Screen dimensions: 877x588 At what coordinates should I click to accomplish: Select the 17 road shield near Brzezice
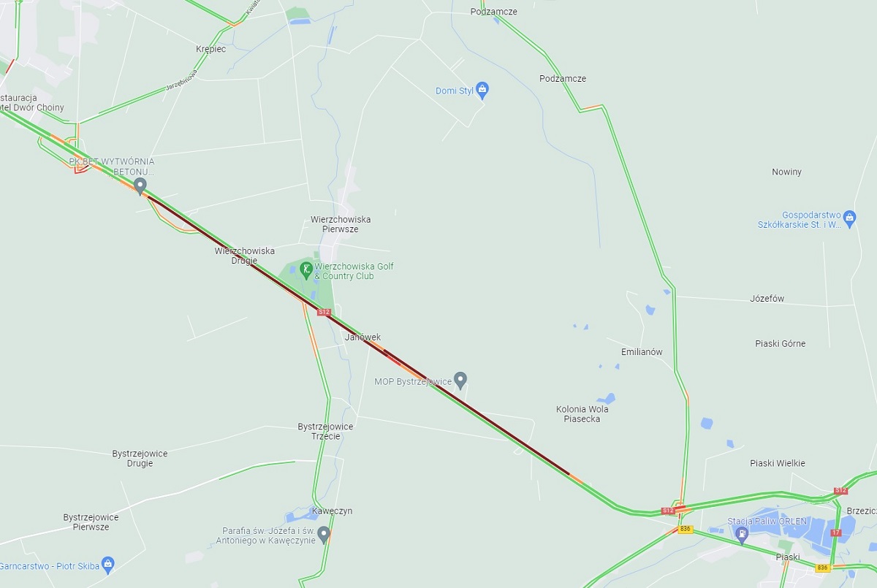(836, 532)
